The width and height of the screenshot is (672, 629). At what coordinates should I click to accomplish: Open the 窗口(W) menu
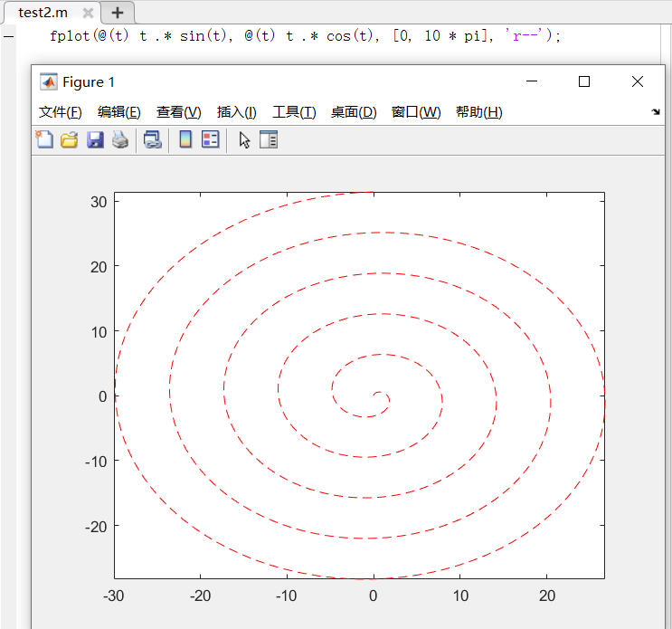(416, 112)
